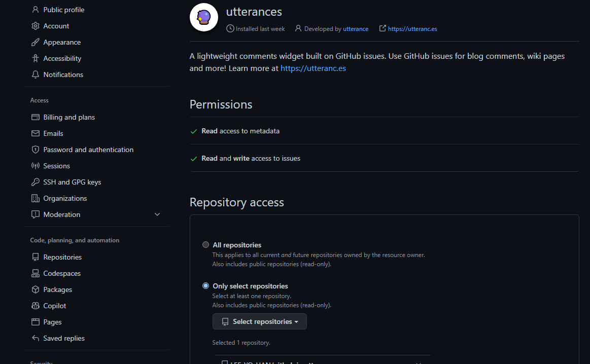Click the utterances app avatar

[204, 17]
